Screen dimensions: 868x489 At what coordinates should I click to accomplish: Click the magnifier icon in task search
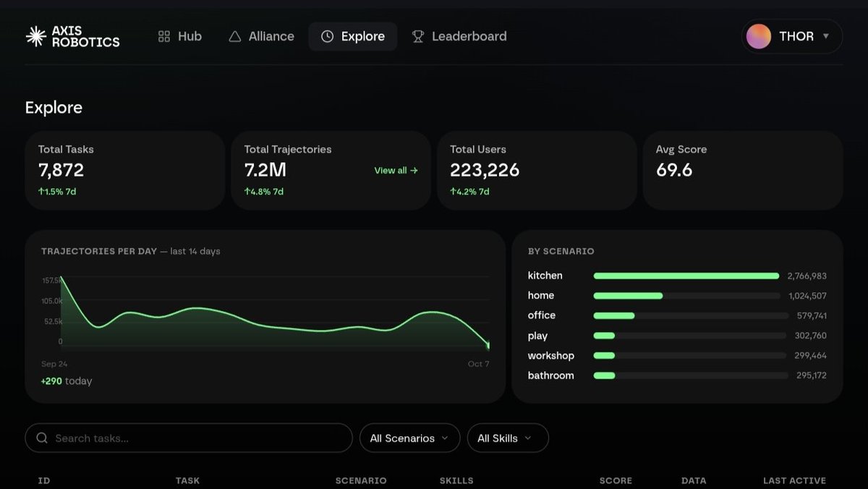(x=42, y=438)
